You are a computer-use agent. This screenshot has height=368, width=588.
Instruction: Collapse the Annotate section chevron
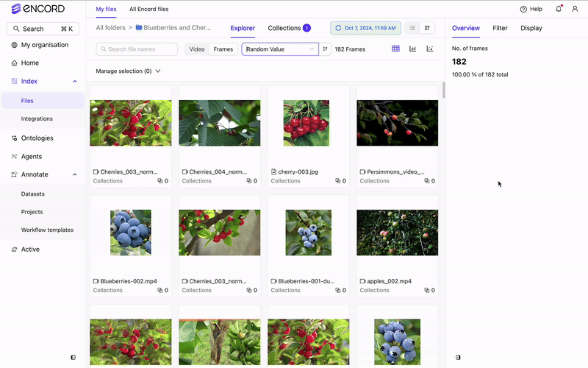(x=75, y=174)
